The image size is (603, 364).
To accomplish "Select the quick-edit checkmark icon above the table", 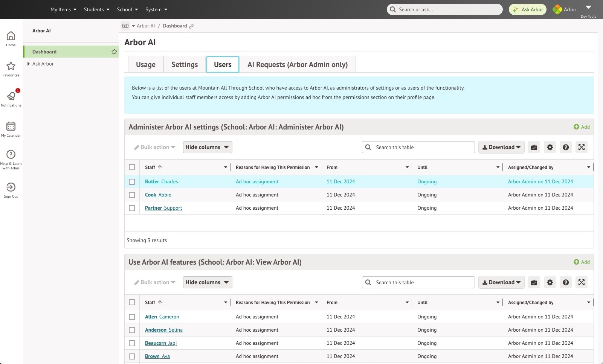I will click(534, 147).
